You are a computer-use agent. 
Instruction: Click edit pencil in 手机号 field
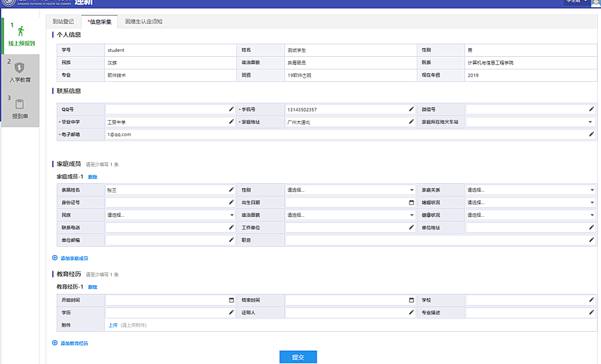(411, 109)
